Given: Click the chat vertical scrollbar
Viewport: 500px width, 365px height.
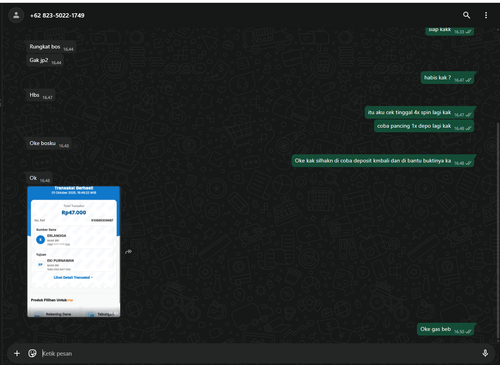Looking at the screenshot, I should pyautogui.click(x=498, y=230).
